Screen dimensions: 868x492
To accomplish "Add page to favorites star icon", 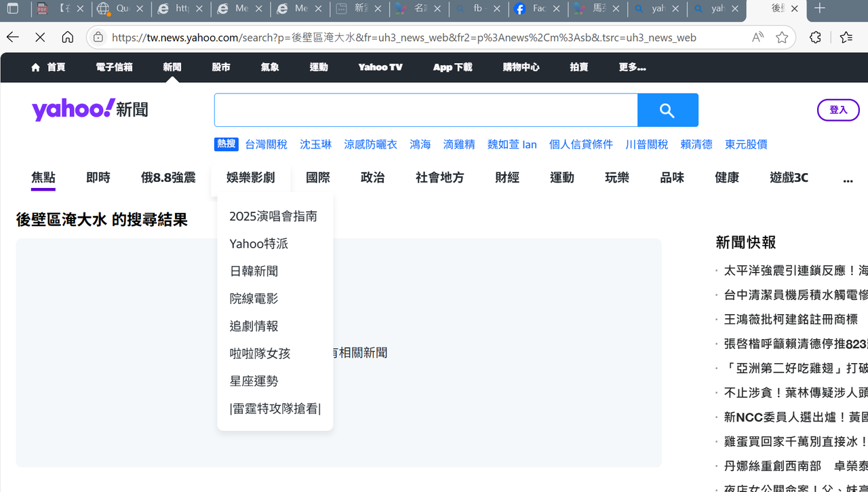I will point(782,37).
